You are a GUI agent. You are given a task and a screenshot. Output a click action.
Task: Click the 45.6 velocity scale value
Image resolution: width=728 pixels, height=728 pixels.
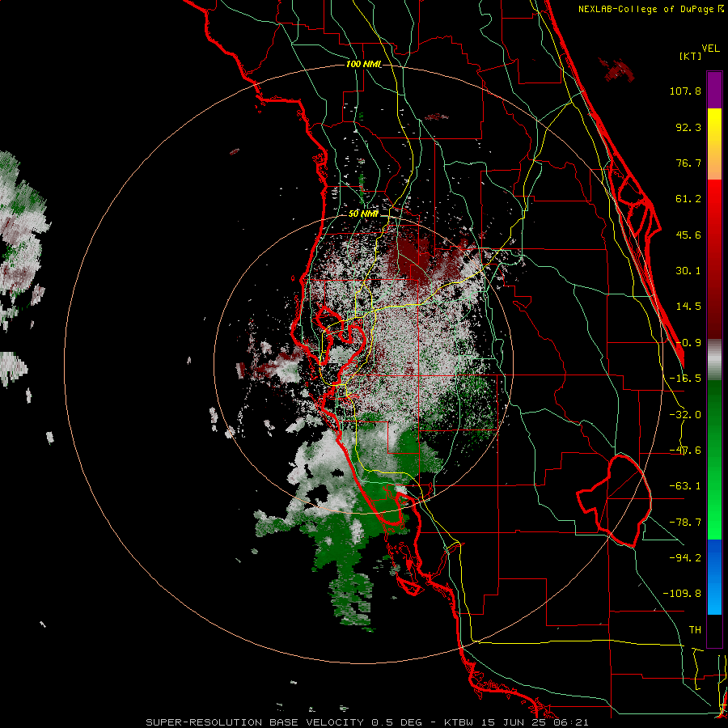[688, 235]
